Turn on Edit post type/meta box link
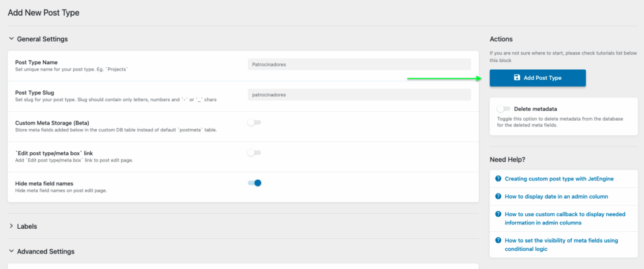The height and width of the screenshot is (269, 644). click(254, 153)
